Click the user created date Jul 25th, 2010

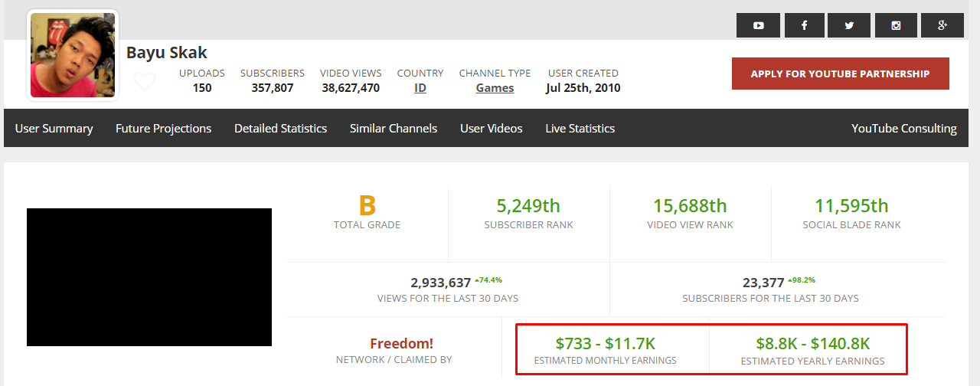583,88
